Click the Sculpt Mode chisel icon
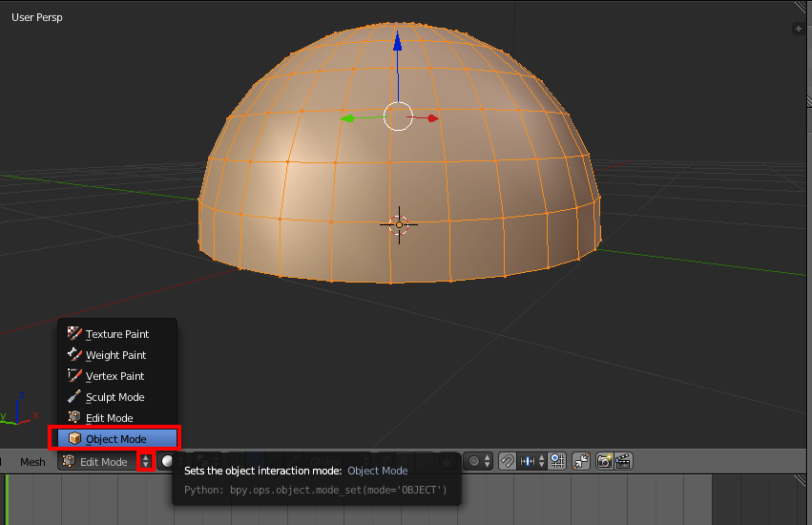812x525 pixels. coord(74,396)
